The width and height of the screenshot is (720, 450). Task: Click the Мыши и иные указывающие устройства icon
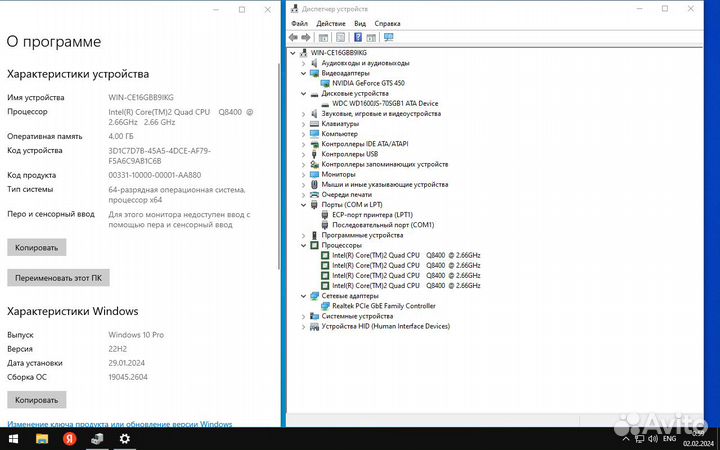(x=314, y=185)
